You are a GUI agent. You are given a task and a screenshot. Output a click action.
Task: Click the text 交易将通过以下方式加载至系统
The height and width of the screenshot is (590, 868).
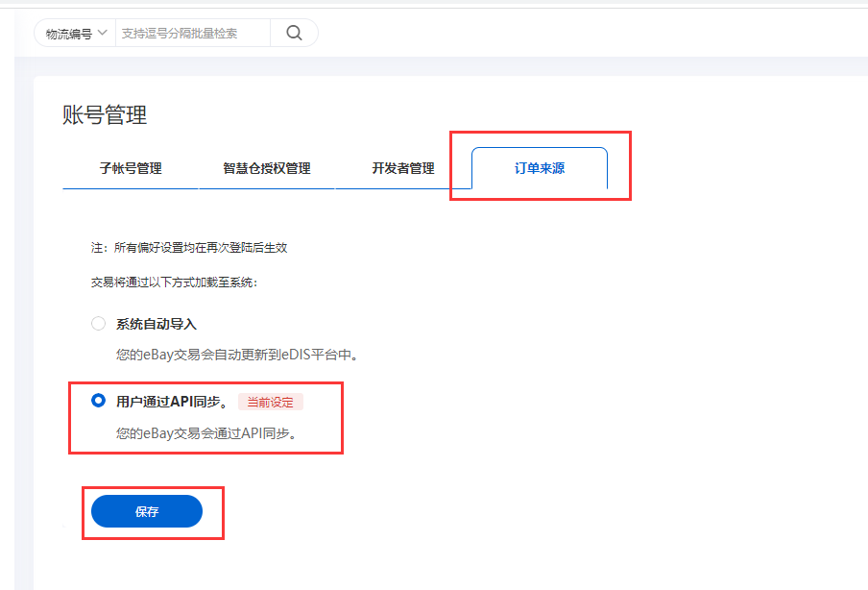click(174, 283)
